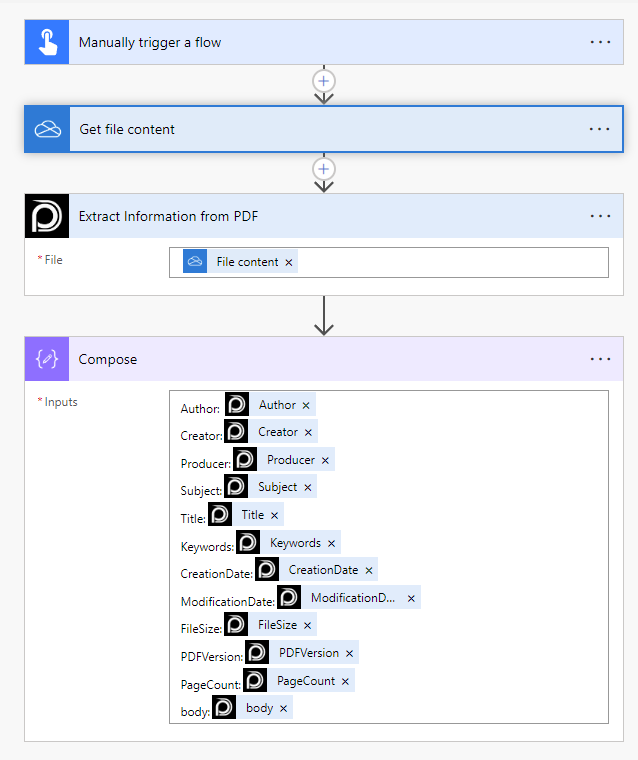Image resolution: width=638 pixels, height=760 pixels.
Task: Remove the PageCount token
Action: [x=345, y=681]
